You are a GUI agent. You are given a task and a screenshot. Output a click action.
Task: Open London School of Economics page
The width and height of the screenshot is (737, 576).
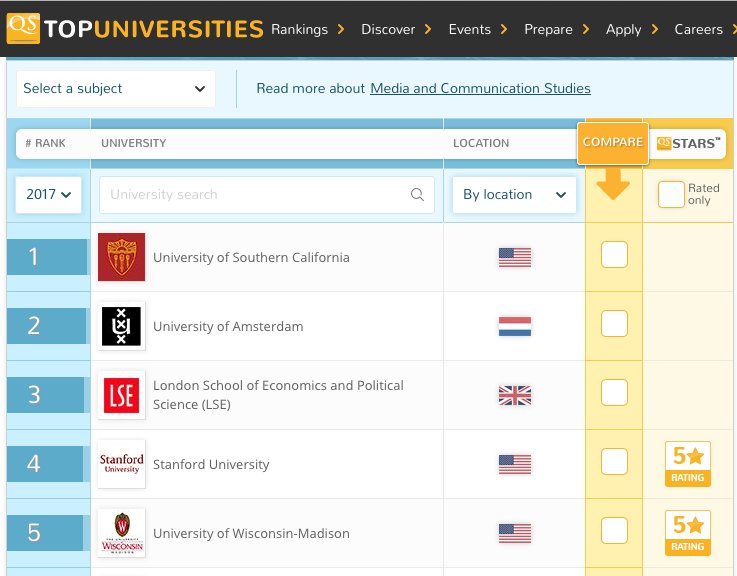tap(278, 395)
